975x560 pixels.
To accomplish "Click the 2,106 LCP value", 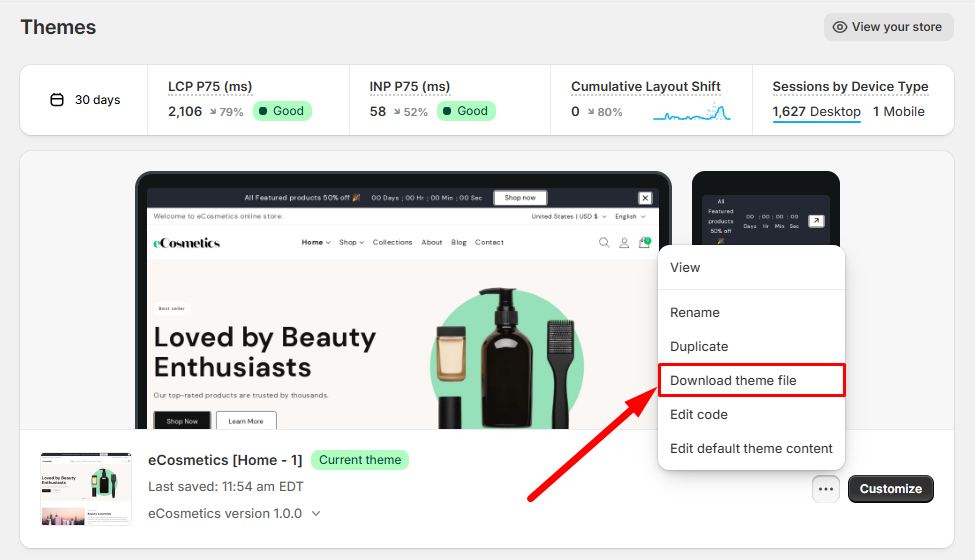I will tap(185, 112).
